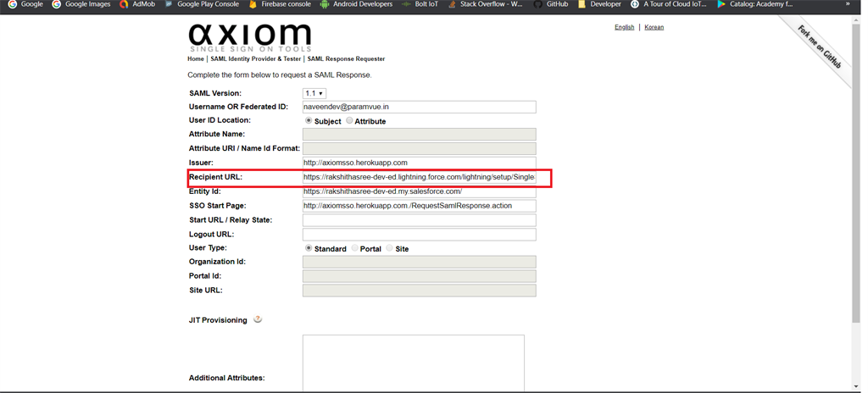Open SAML Response Requester page

coord(346,58)
